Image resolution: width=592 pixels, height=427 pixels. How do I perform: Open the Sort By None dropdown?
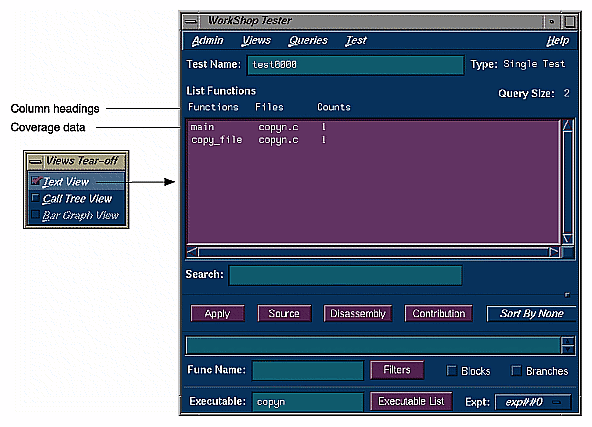tap(531, 313)
